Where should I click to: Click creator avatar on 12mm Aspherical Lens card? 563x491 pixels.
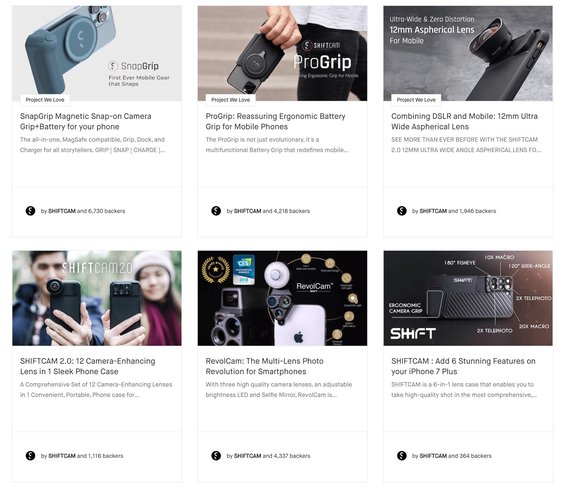click(402, 211)
